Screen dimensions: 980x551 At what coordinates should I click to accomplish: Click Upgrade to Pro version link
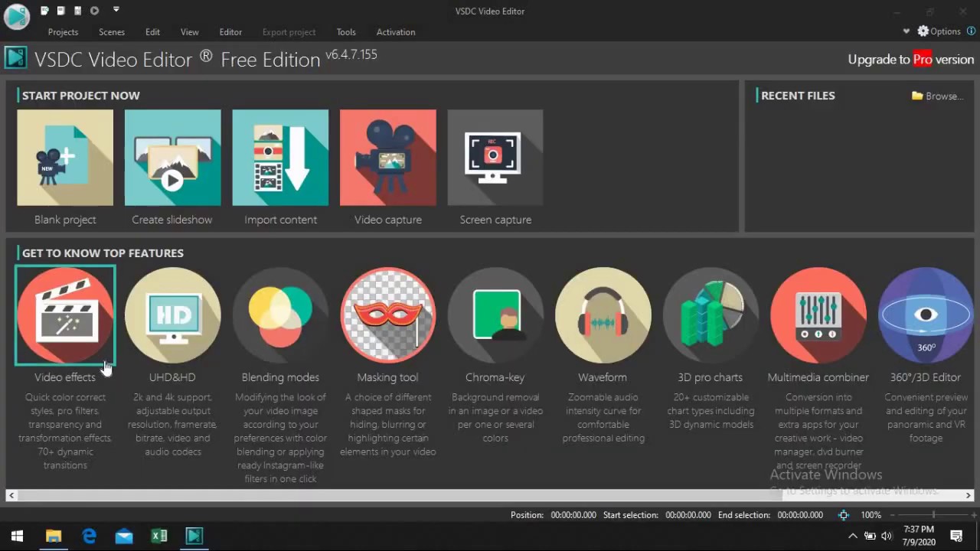(x=911, y=60)
